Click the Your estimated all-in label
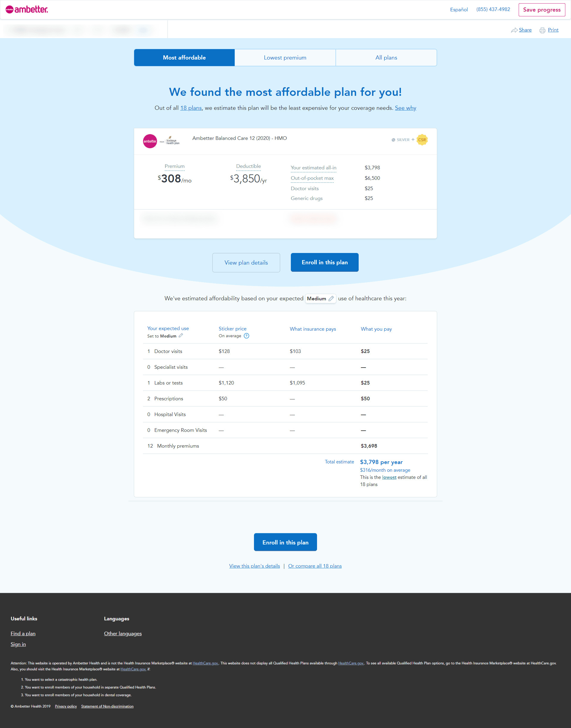The width and height of the screenshot is (571, 728). [x=313, y=168]
